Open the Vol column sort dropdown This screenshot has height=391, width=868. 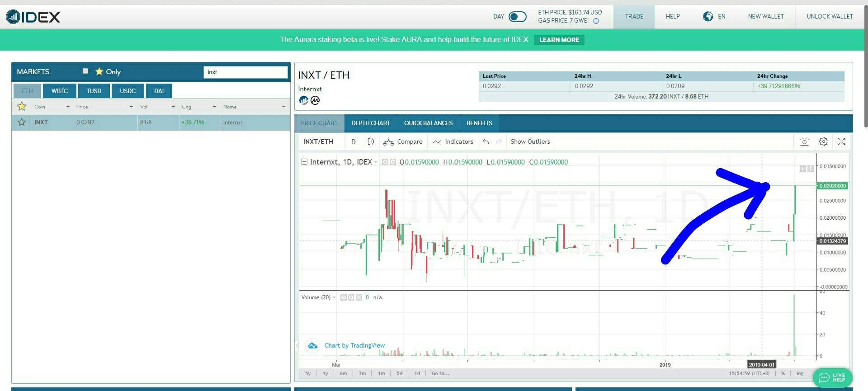coord(173,107)
